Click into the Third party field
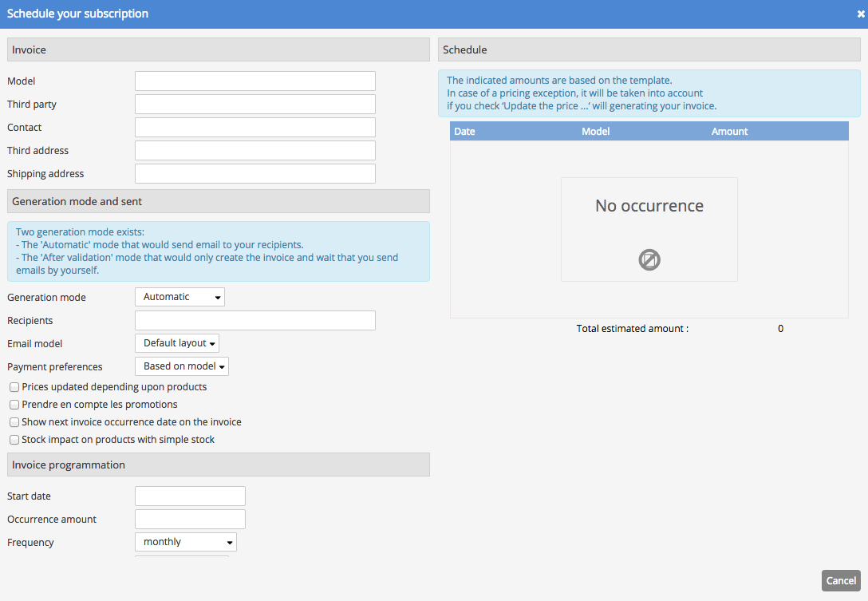The width and height of the screenshot is (868, 601). (x=255, y=104)
